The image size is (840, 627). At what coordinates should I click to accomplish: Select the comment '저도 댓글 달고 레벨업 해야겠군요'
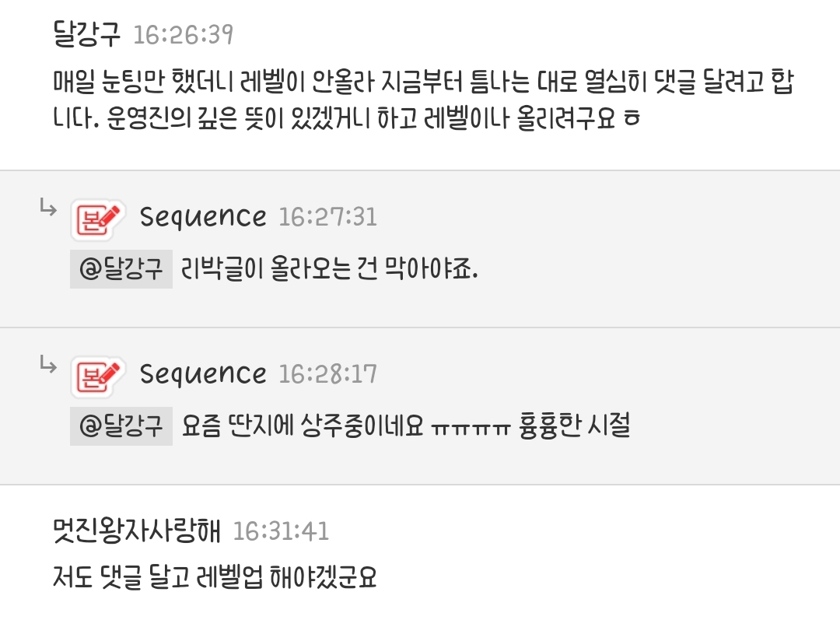pos(215,579)
